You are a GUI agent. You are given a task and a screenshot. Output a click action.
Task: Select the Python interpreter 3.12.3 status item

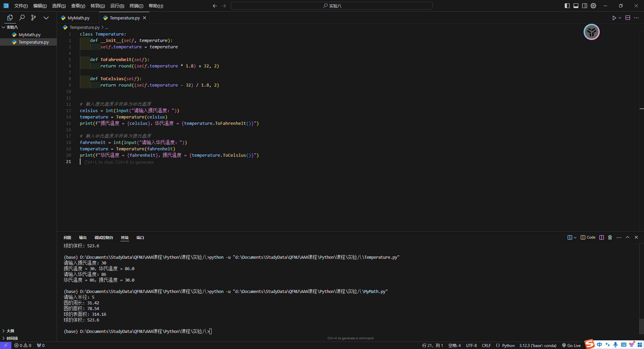[537, 345]
